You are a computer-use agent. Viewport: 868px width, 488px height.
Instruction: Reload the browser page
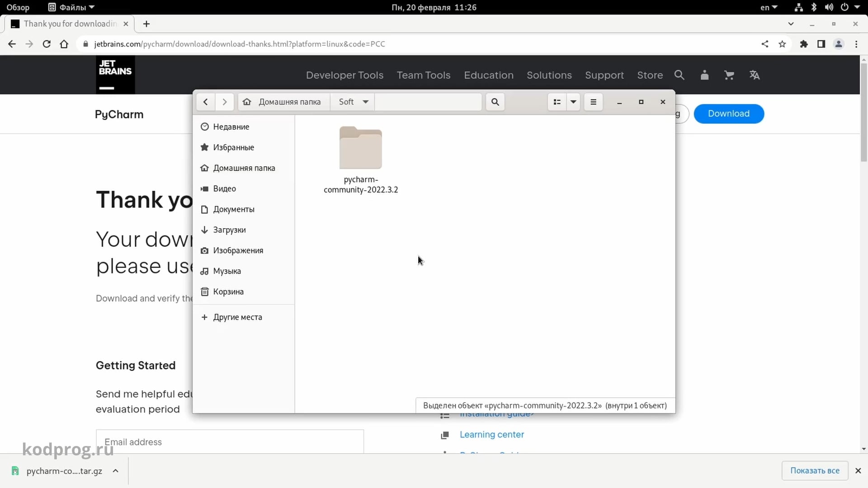[47, 44]
